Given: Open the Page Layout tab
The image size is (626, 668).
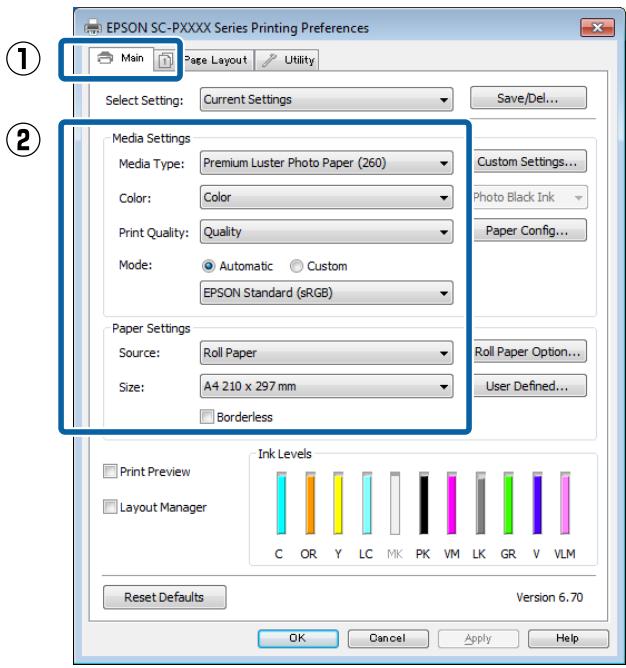Looking at the screenshot, I should 204,60.
